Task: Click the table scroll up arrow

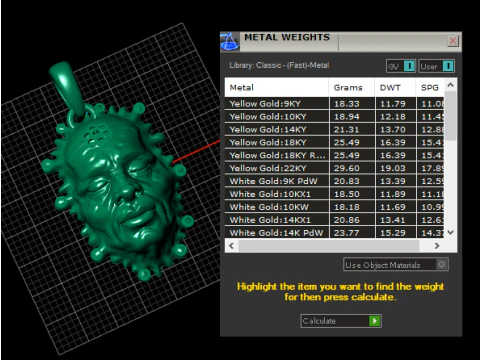Action: pyautogui.click(x=450, y=85)
